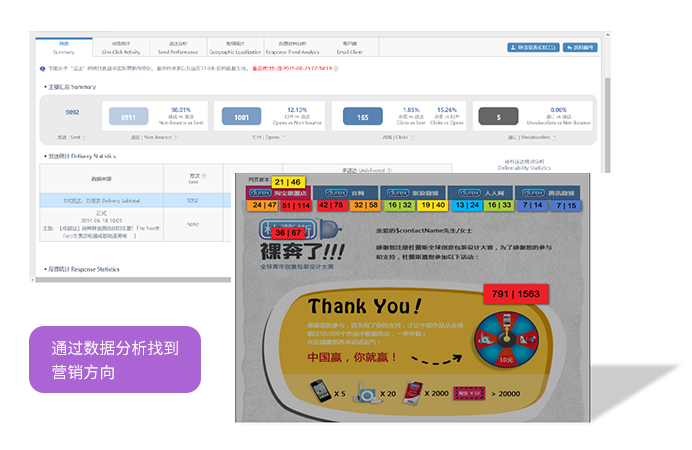The image size is (692, 450).
Task: Click the red product box prize icon x 2000
Action: coord(413,393)
